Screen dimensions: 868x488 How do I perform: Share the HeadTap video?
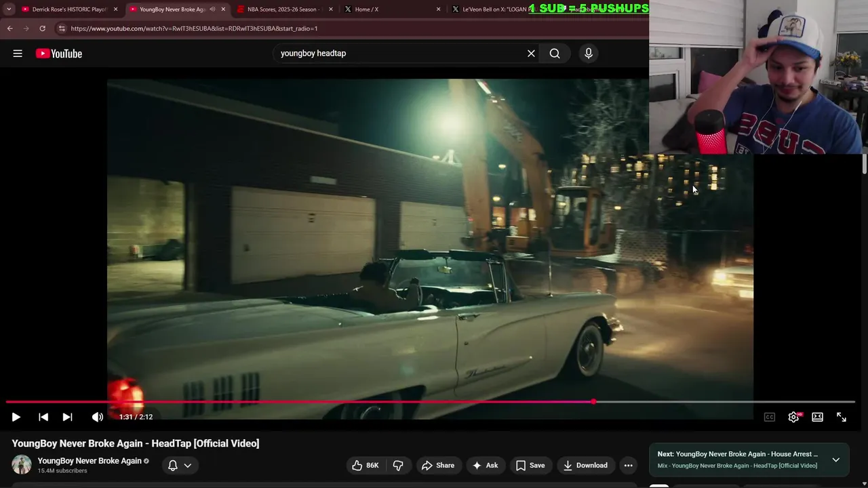[x=438, y=465]
